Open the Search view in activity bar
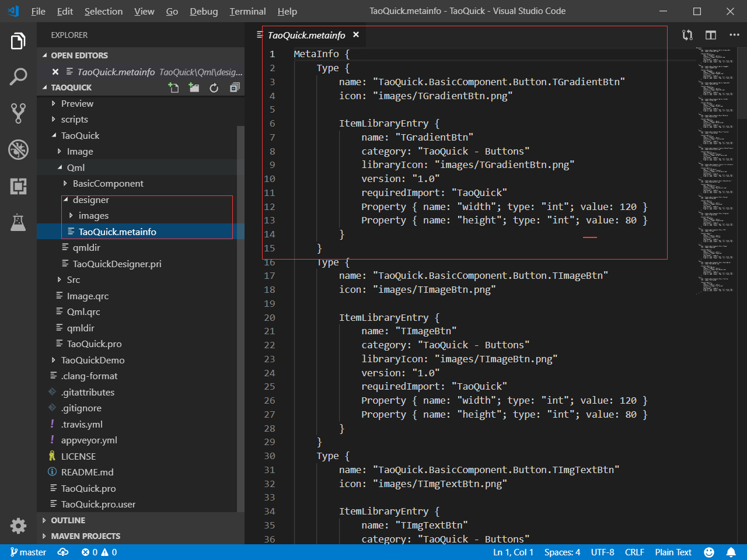This screenshot has width=747, height=560. (x=18, y=76)
